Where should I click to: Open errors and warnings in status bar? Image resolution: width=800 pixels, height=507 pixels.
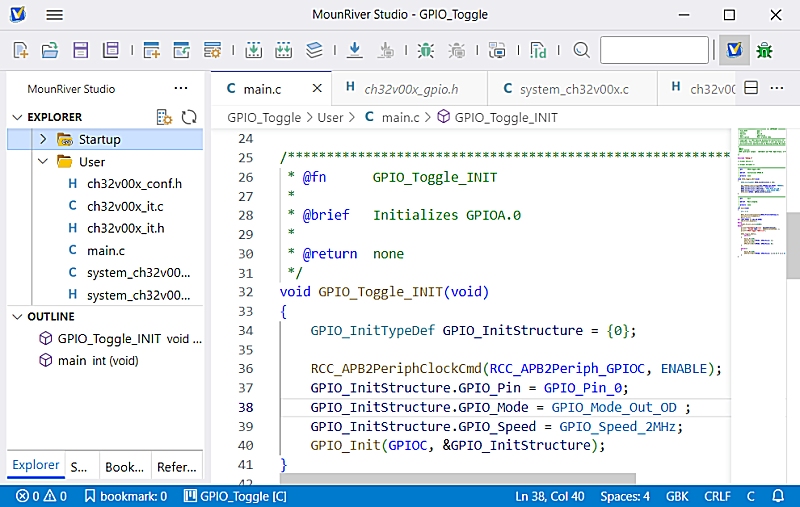41,496
